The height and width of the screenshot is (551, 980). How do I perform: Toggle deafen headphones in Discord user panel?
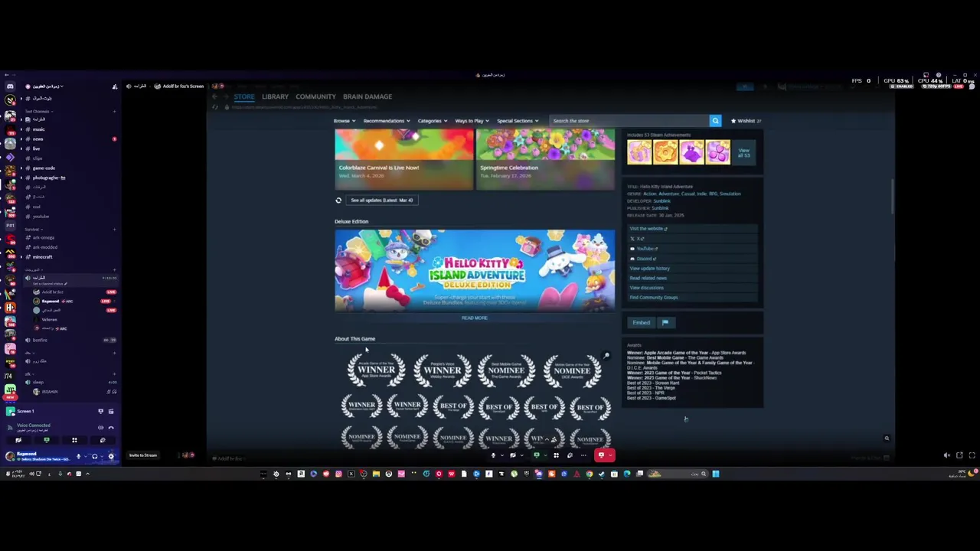(x=94, y=456)
